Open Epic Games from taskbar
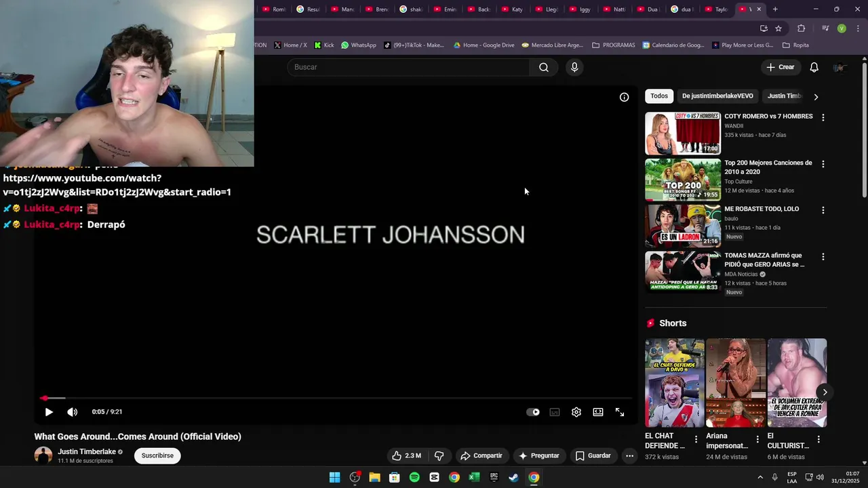 point(494,477)
